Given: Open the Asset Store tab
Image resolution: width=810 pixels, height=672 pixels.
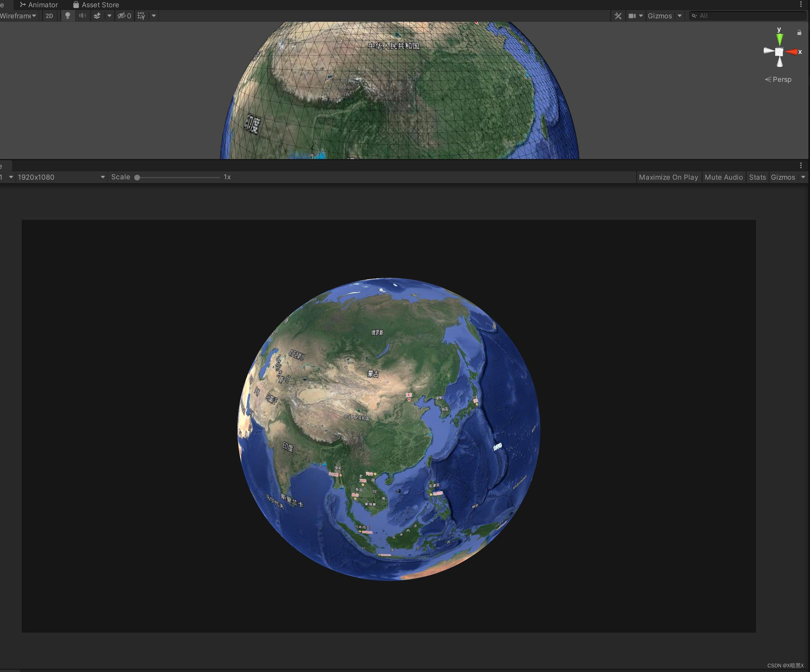Looking at the screenshot, I should (96, 5).
